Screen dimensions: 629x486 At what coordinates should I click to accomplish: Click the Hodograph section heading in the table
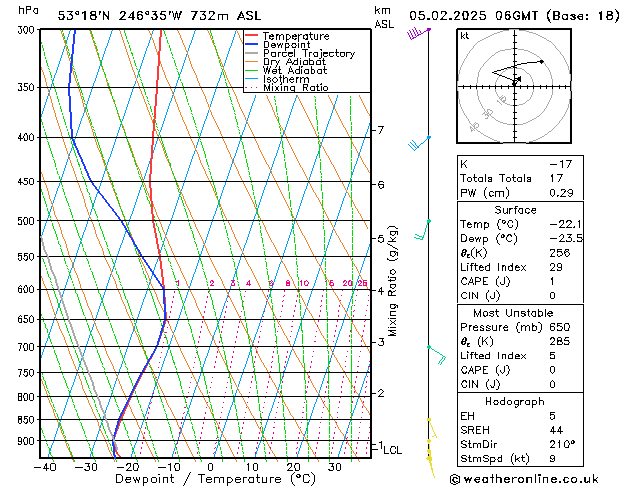pyautogui.click(x=514, y=401)
